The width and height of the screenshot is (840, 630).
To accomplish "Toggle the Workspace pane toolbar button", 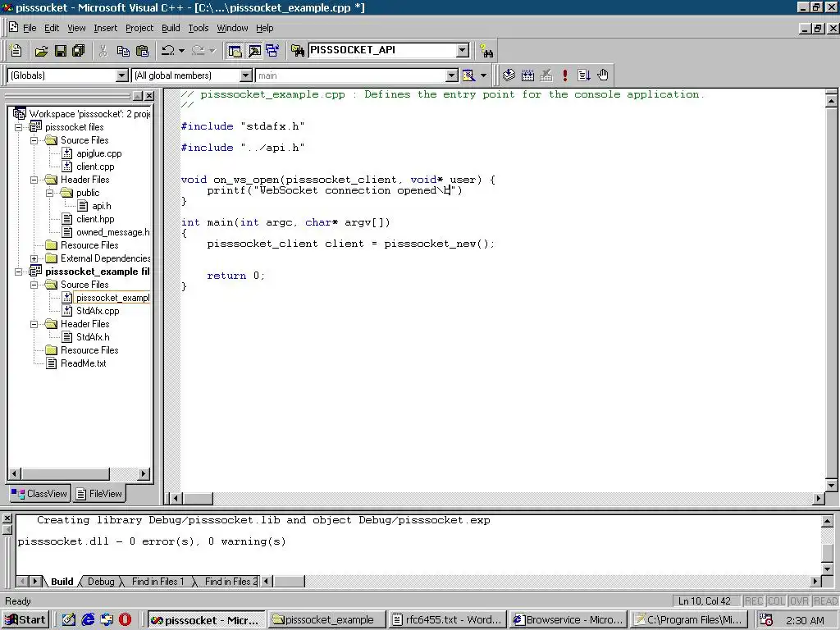I will [x=235, y=51].
